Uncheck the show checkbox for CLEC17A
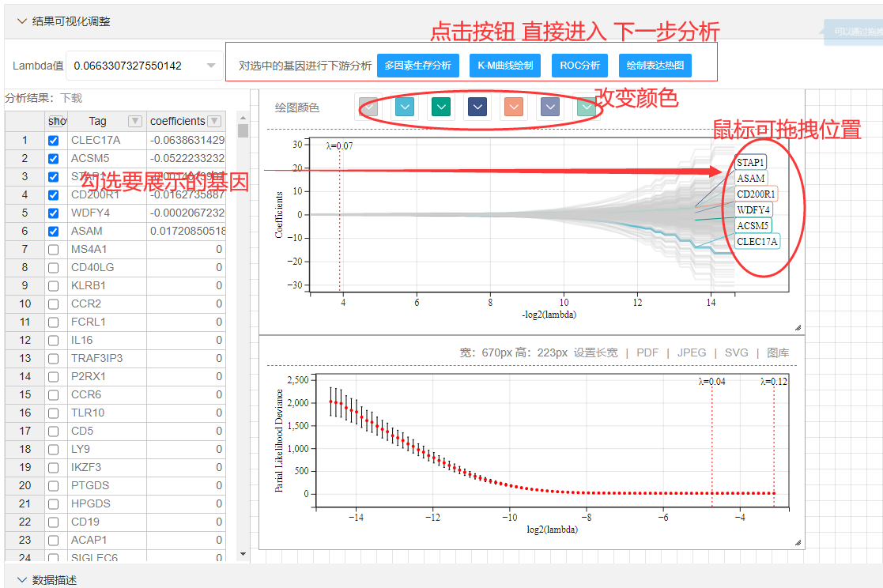The image size is (883, 588). pyautogui.click(x=53, y=140)
